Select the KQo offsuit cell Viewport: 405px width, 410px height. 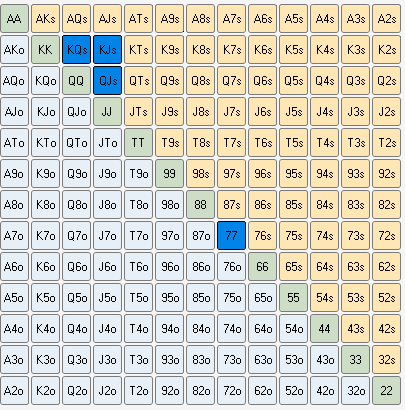tap(45, 81)
